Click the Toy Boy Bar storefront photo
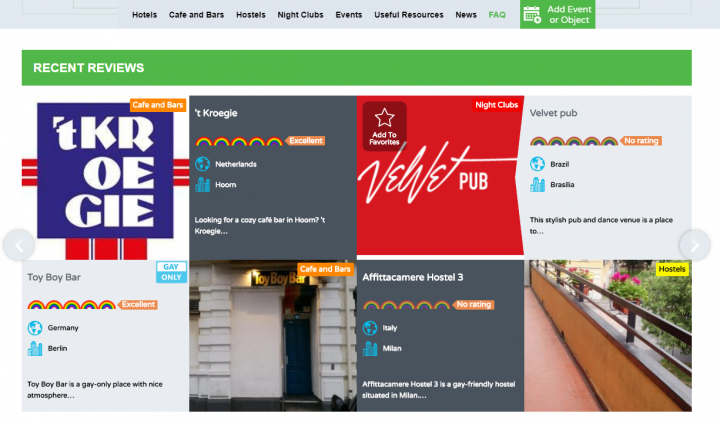The height and width of the screenshot is (424, 720). [273, 336]
